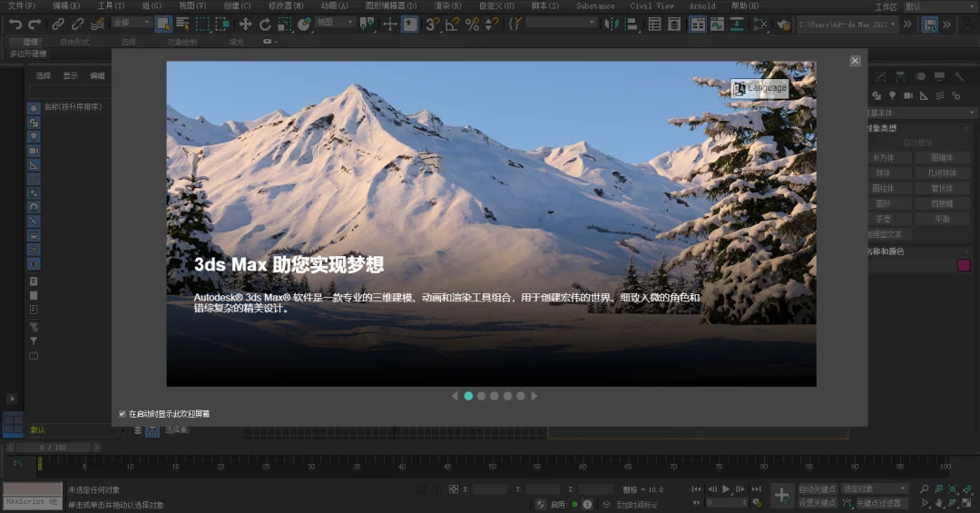The image size is (980, 513).
Task: Select the third welcome slide dot
Action: point(495,396)
